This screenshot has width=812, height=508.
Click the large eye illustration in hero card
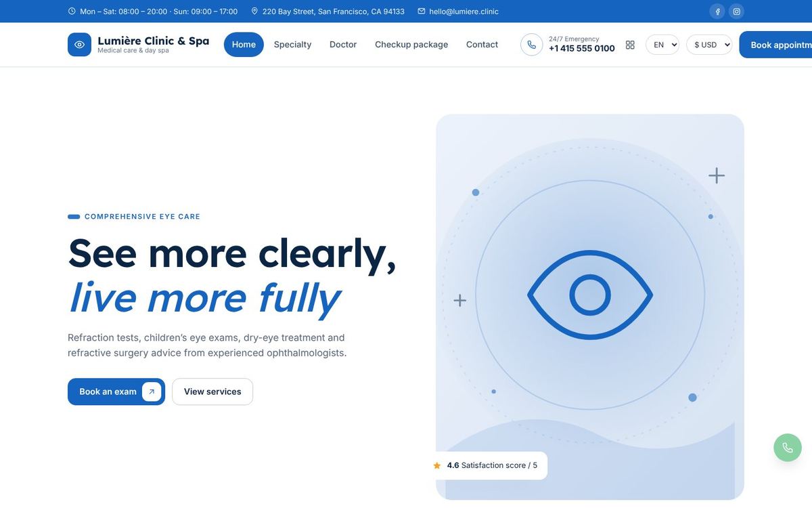[590, 295]
